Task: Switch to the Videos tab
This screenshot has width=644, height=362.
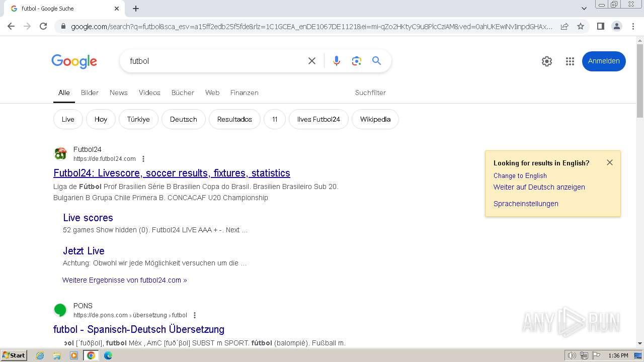Action: point(149,93)
